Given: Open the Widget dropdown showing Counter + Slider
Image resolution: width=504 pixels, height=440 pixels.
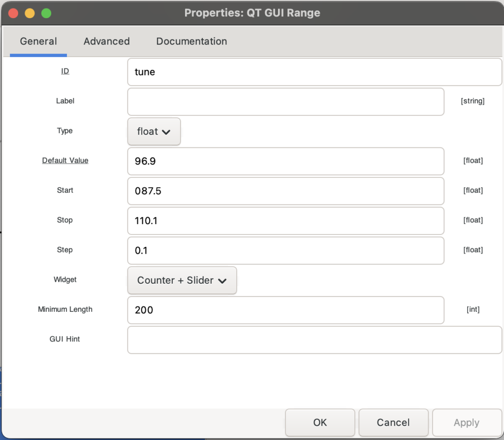Looking at the screenshot, I should (182, 280).
